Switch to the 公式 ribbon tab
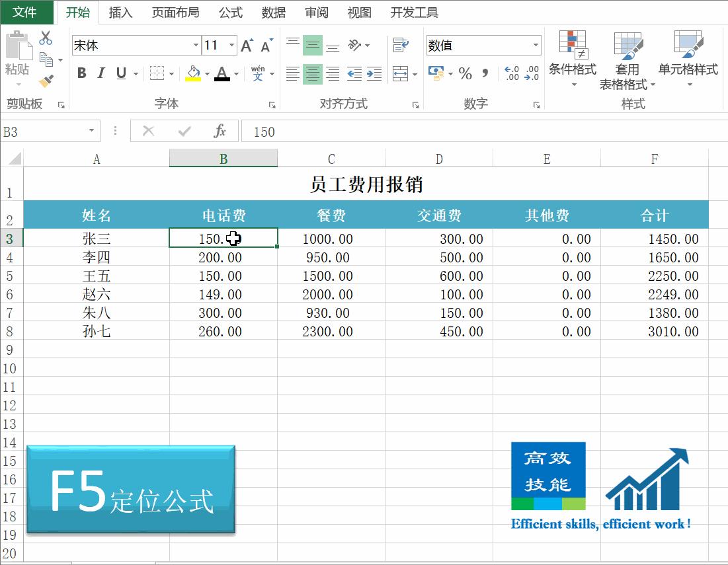Viewport: 728px width, 565px height. coord(230,12)
